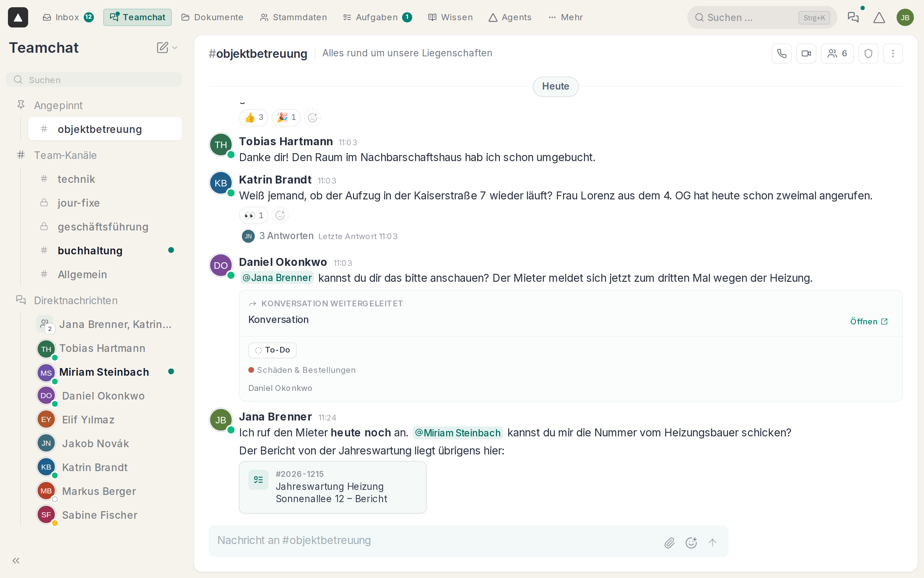Attach a file with the paperclip icon
The width and height of the screenshot is (924, 578).
pyautogui.click(x=669, y=543)
